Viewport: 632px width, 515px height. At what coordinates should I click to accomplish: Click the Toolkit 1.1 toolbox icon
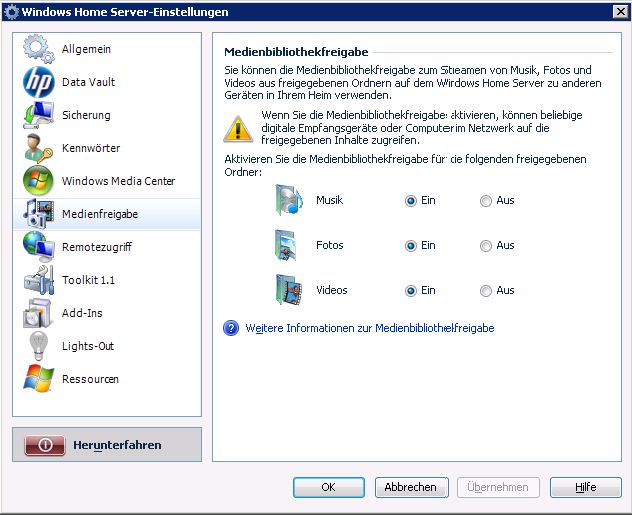(x=38, y=280)
